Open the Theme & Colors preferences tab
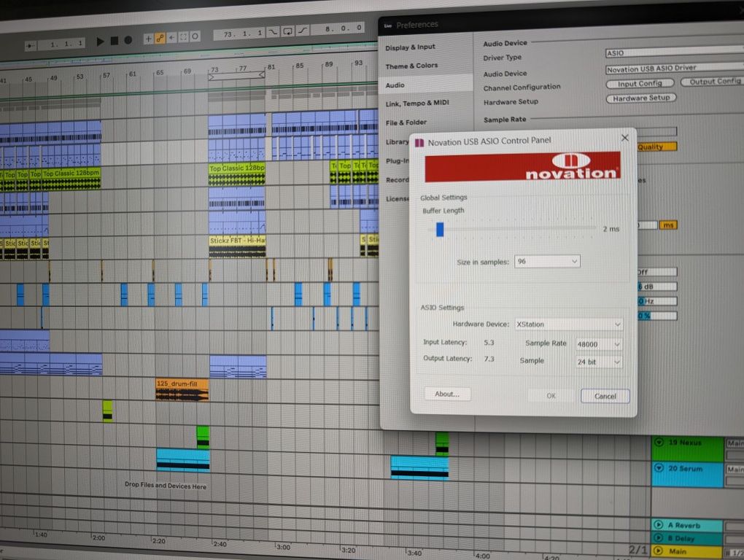 click(411, 66)
